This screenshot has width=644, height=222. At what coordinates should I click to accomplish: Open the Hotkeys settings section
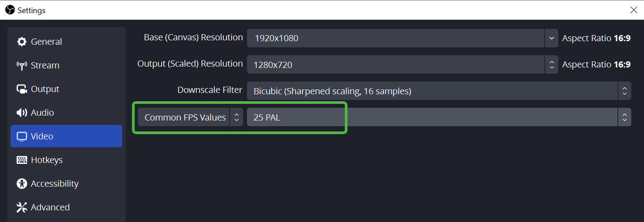point(46,160)
